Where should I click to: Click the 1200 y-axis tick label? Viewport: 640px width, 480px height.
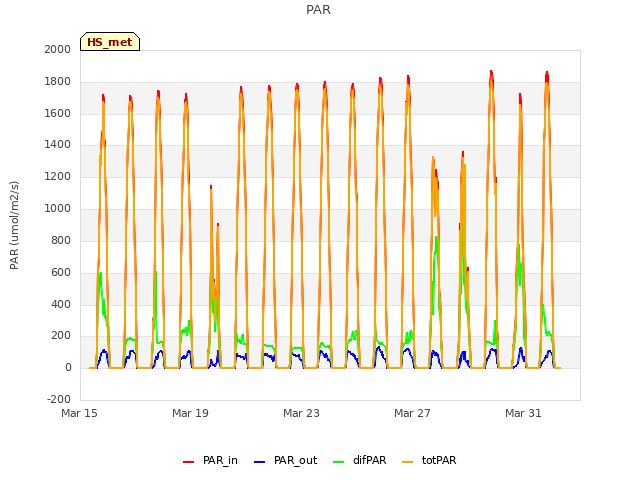coord(58,177)
